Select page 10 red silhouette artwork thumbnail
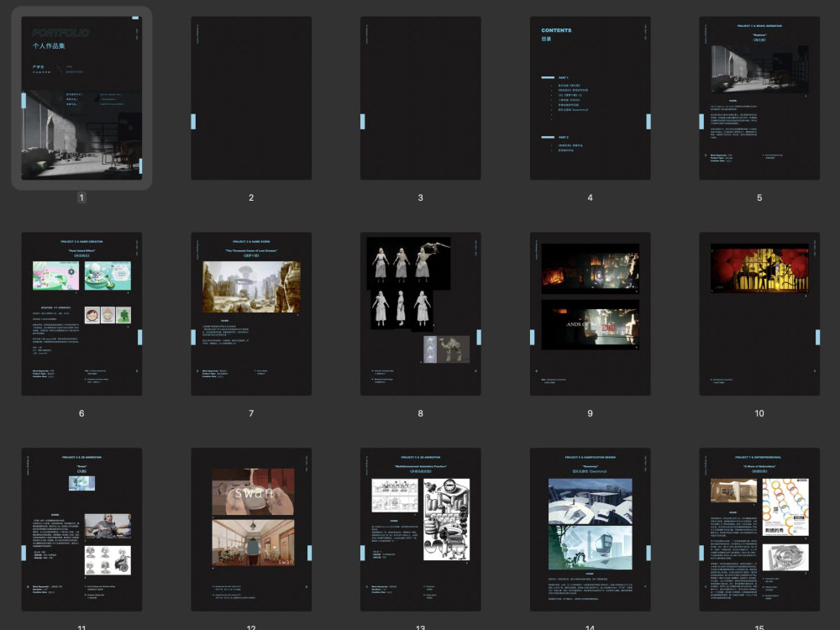Image resolution: width=840 pixels, height=630 pixels. point(759,314)
